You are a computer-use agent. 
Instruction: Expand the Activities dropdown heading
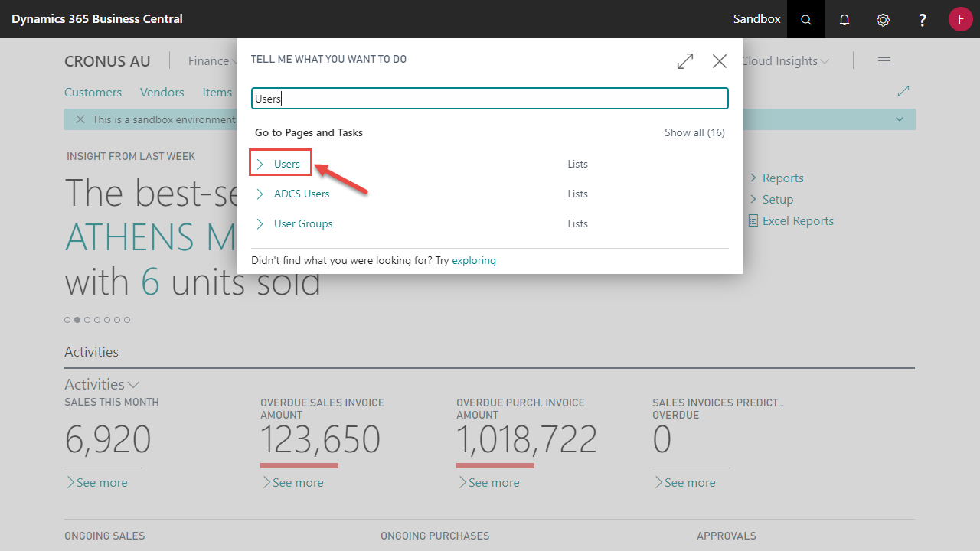[102, 384]
